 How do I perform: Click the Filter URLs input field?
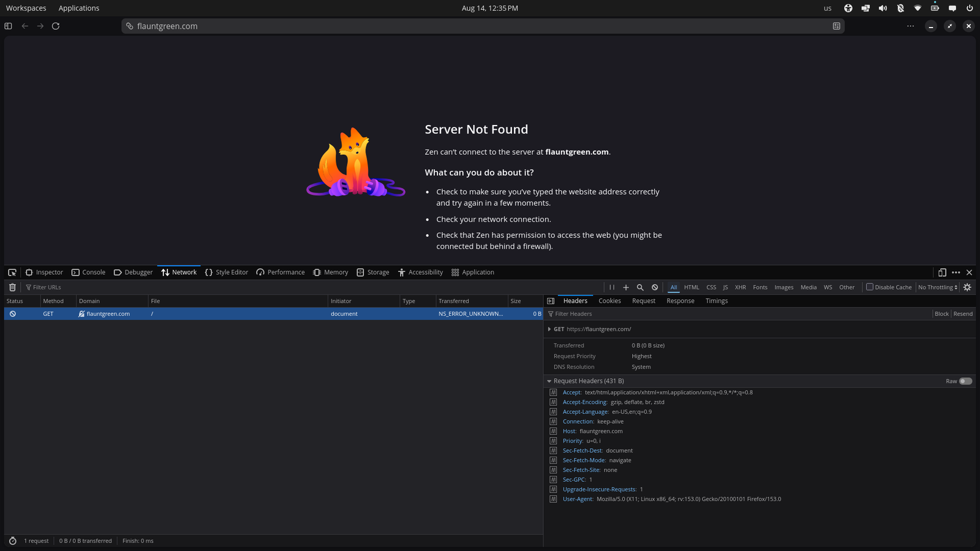point(312,287)
